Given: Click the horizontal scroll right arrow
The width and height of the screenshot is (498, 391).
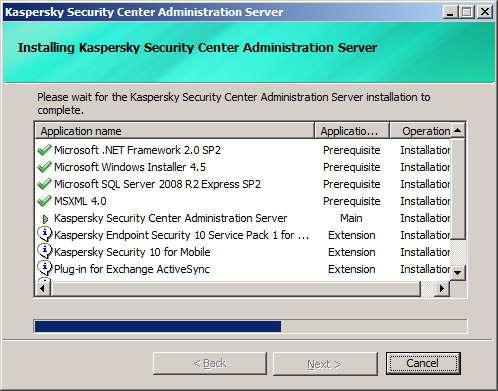Looking at the screenshot, I should [442, 289].
